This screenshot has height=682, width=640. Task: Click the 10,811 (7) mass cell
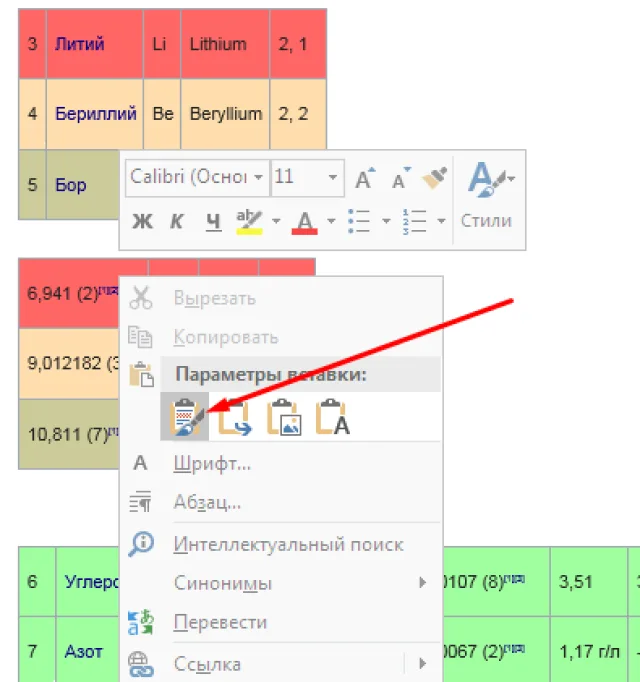point(69,434)
